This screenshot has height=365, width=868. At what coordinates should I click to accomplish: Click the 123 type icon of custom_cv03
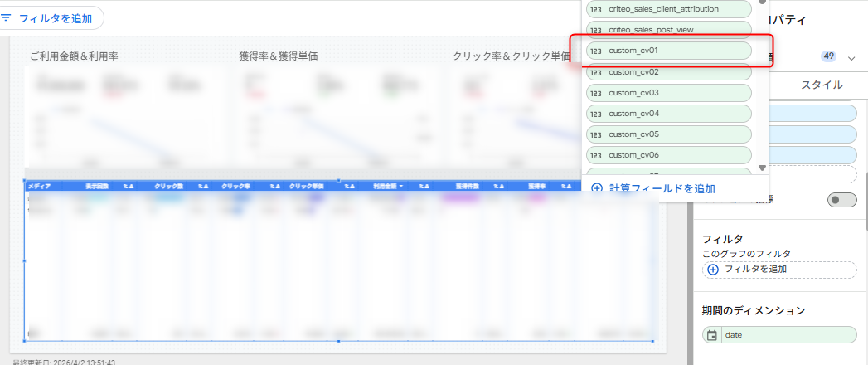pos(595,93)
